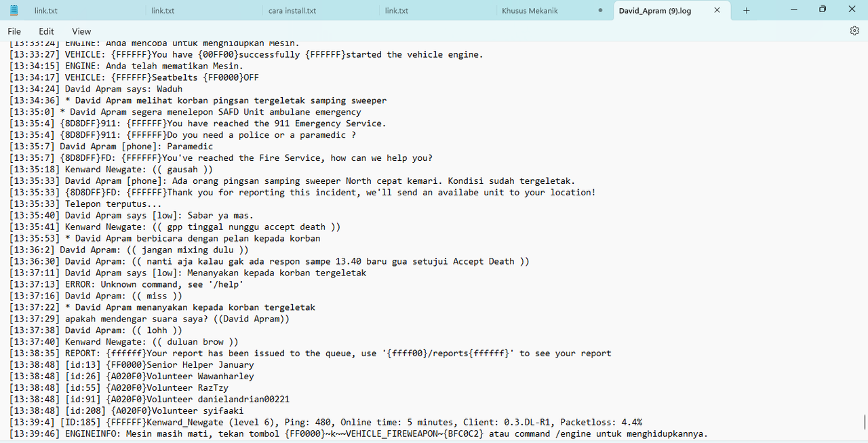
Task: Click the line 'ENGINEINFO: Mesin masih mati'
Action: click(359, 435)
